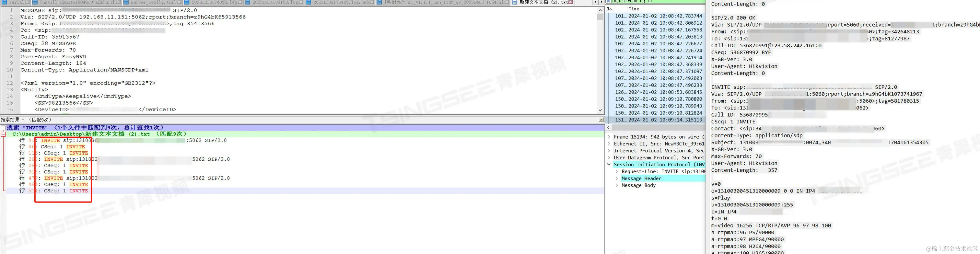The height and width of the screenshot is (254, 980).
Task: Expand Internet Protocol Version 4 row
Action: coord(609,151)
